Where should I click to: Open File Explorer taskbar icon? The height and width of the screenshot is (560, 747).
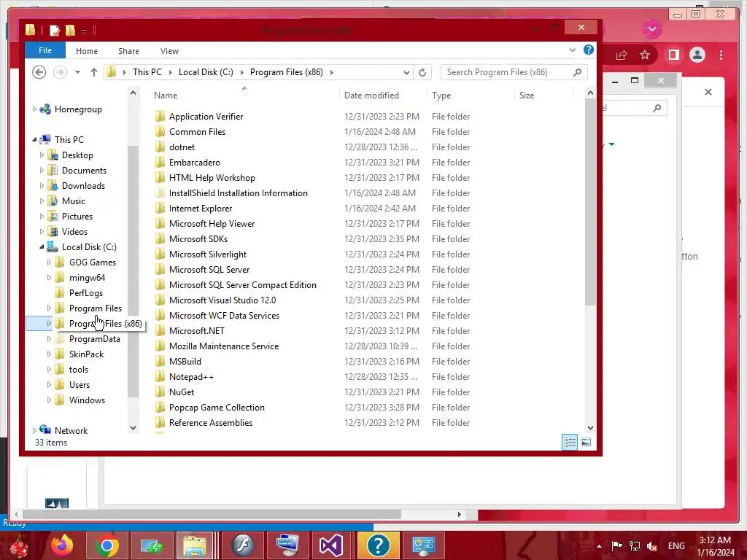[x=195, y=545]
